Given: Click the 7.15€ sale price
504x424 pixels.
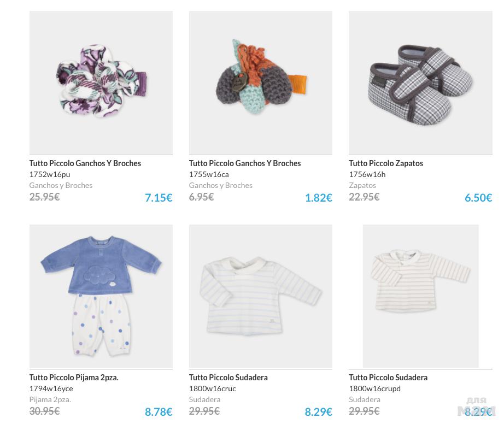Looking at the screenshot, I should [x=159, y=198].
